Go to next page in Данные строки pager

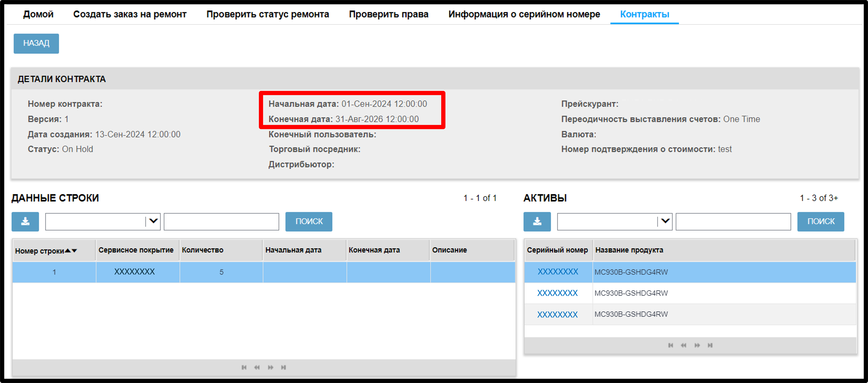point(270,367)
